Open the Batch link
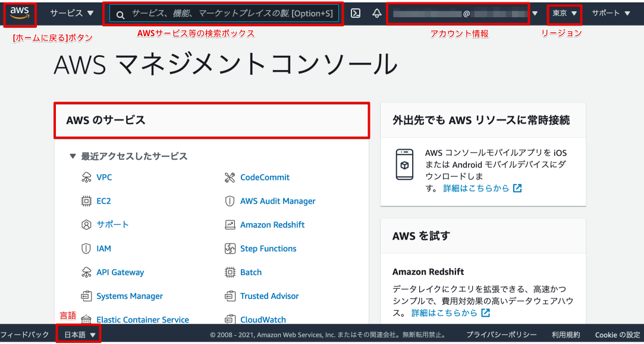 [251, 272]
